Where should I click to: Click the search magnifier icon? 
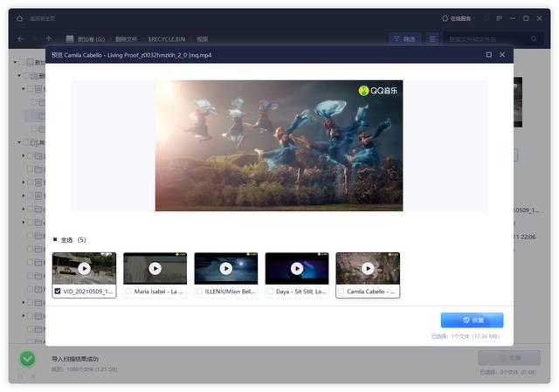pos(534,38)
